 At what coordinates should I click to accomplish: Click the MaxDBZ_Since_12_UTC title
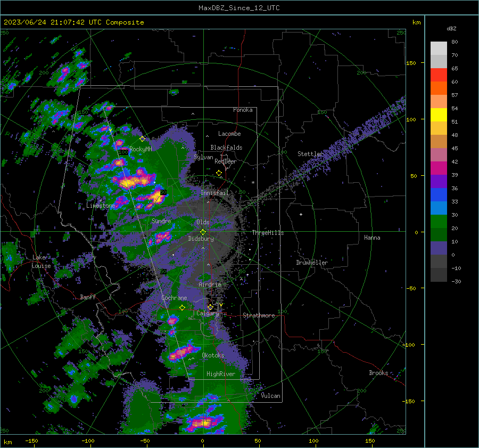click(x=239, y=8)
